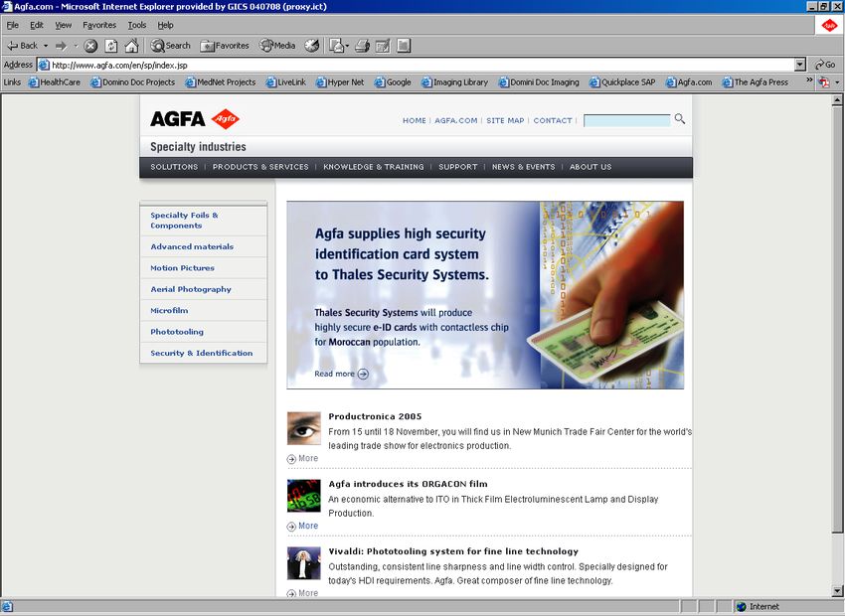Image resolution: width=845 pixels, height=616 pixels.
Task: Open the Help menu
Action: [x=165, y=25]
